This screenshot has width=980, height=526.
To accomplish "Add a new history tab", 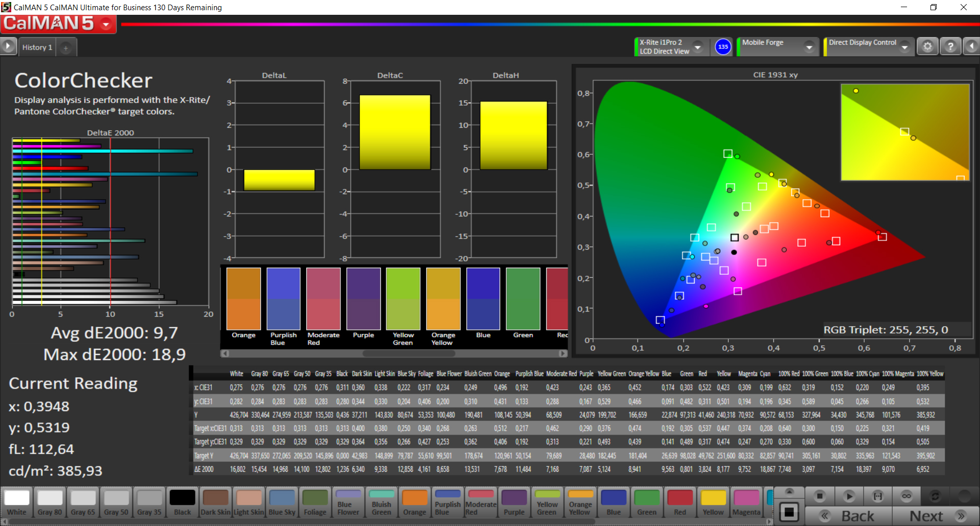I will (66, 48).
